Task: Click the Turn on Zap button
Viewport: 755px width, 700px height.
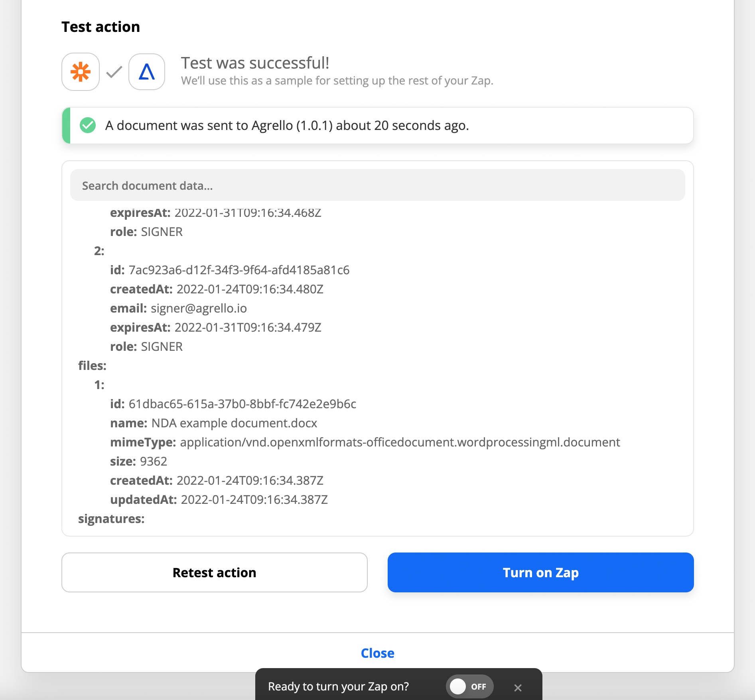Action: pyautogui.click(x=540, y=572)
